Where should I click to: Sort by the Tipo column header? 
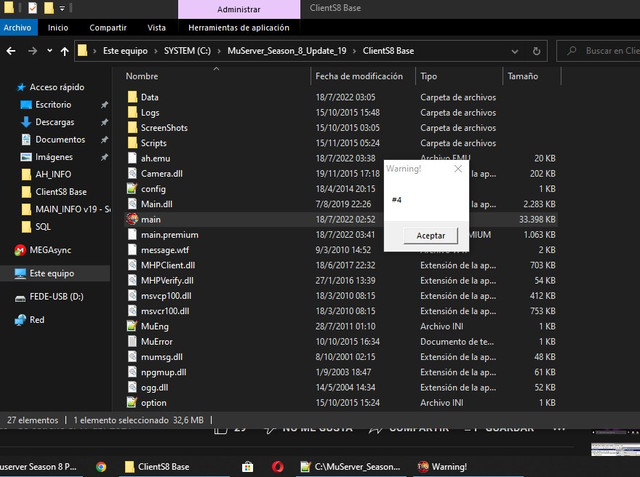[x=429, y=76]
